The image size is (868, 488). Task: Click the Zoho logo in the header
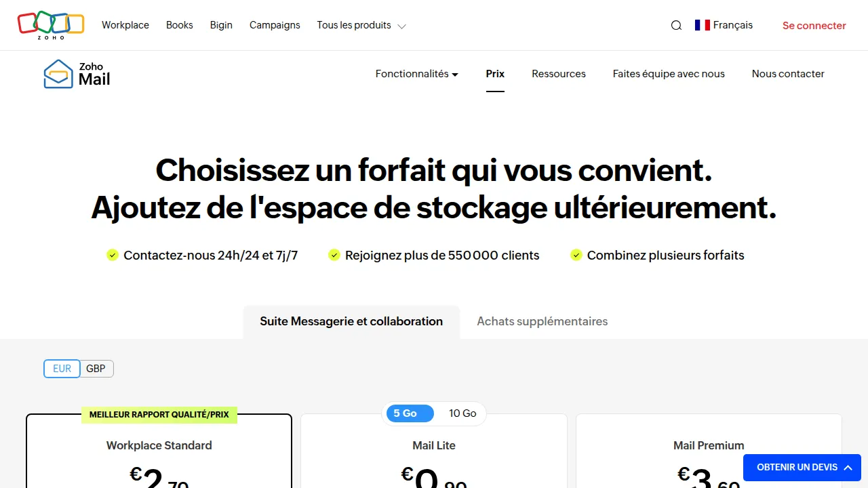pyautogui.click(x=51, y=25)
